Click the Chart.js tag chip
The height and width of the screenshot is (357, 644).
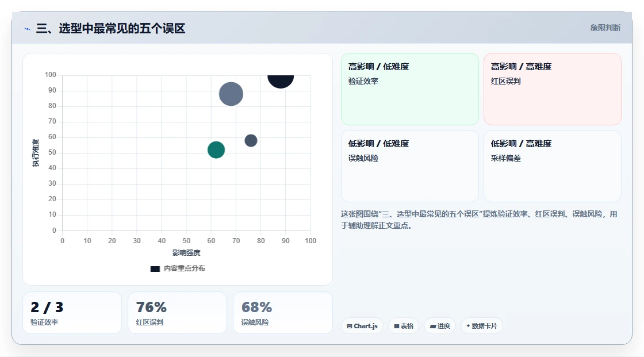click(x=362, y=326)
